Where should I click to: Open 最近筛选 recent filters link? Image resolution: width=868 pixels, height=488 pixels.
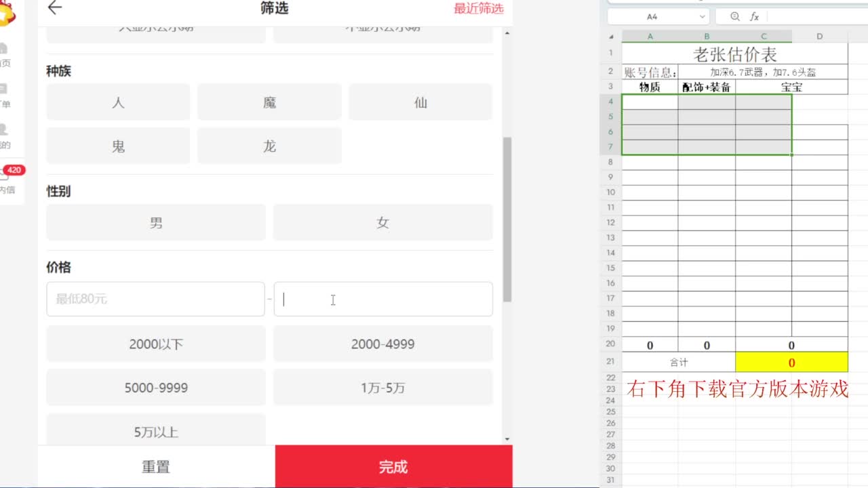click(479, 9)
